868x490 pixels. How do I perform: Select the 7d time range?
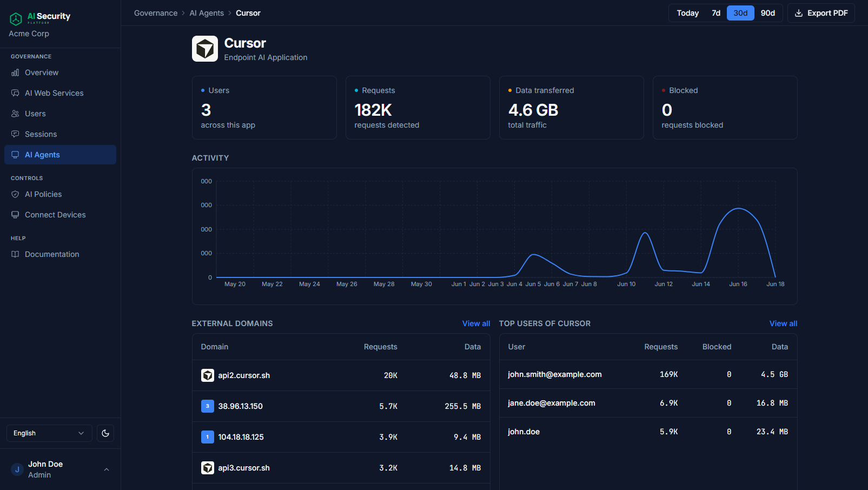pyautogui.click(x=716, y=13)
